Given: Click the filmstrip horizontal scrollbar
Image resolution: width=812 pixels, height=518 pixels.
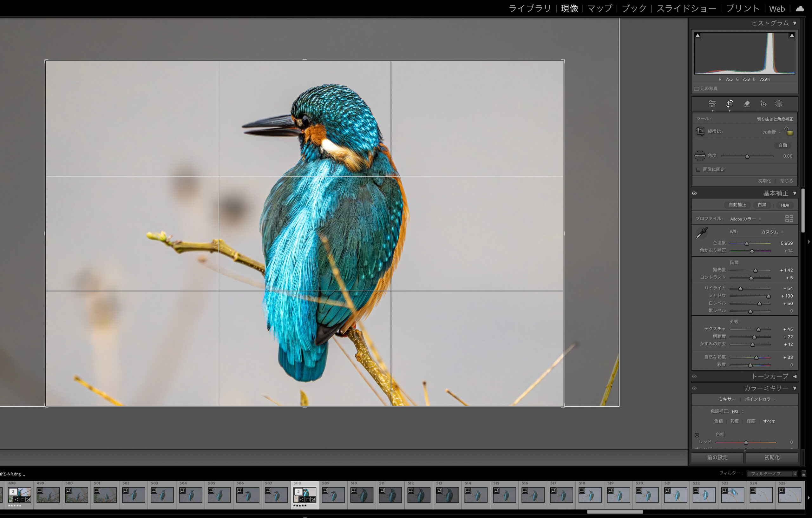Looking at the screenshot, I should pyautogui.click(x=615, y=512).
